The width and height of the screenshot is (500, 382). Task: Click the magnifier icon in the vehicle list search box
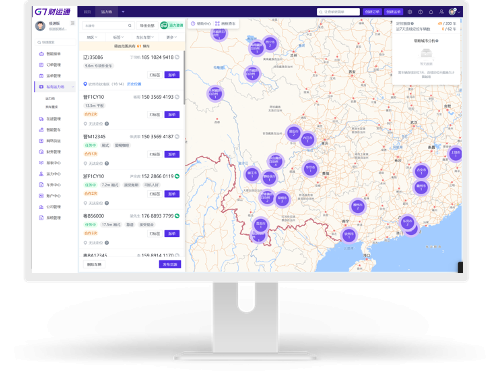pos(130,25)
